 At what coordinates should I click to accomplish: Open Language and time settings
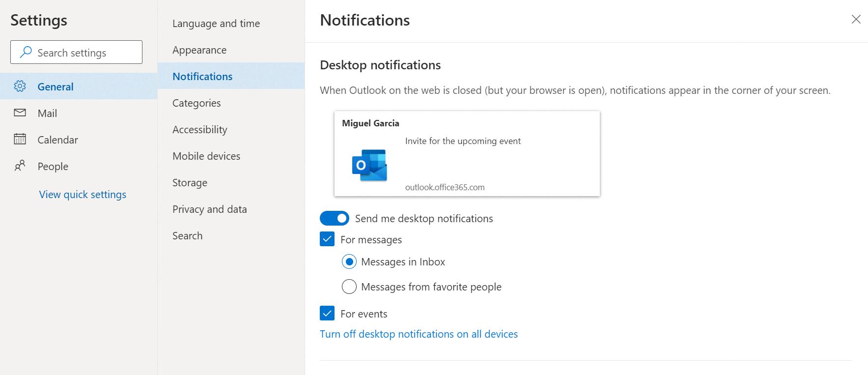click(231, 23)
